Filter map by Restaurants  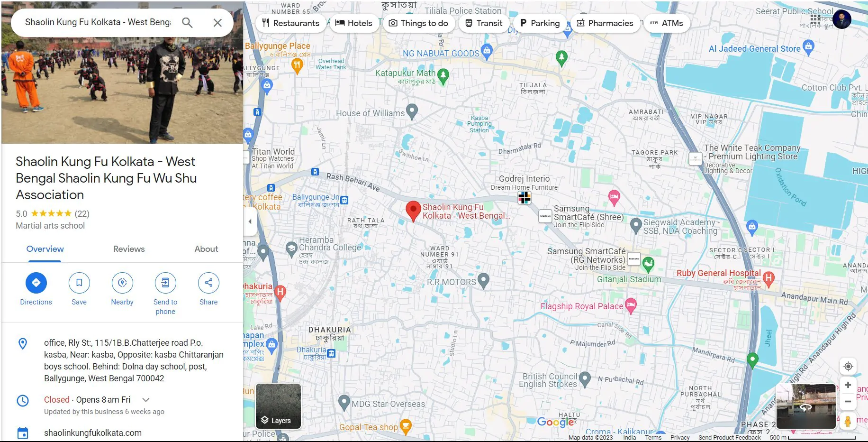click(x=291, y=23)
